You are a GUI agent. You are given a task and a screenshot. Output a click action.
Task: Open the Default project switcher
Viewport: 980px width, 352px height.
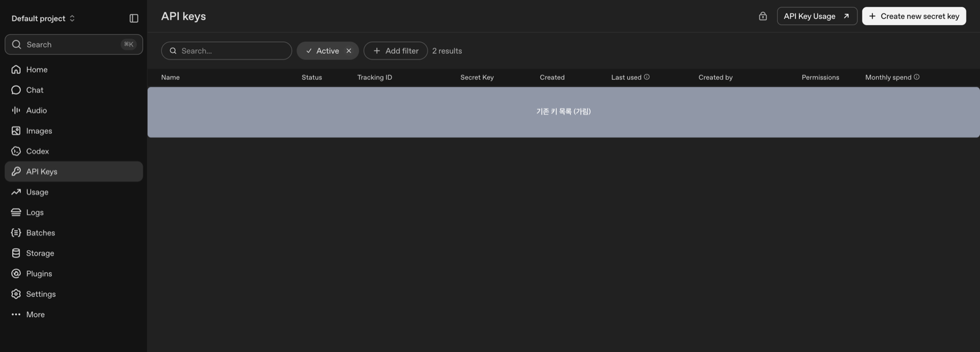click(43, 18)
